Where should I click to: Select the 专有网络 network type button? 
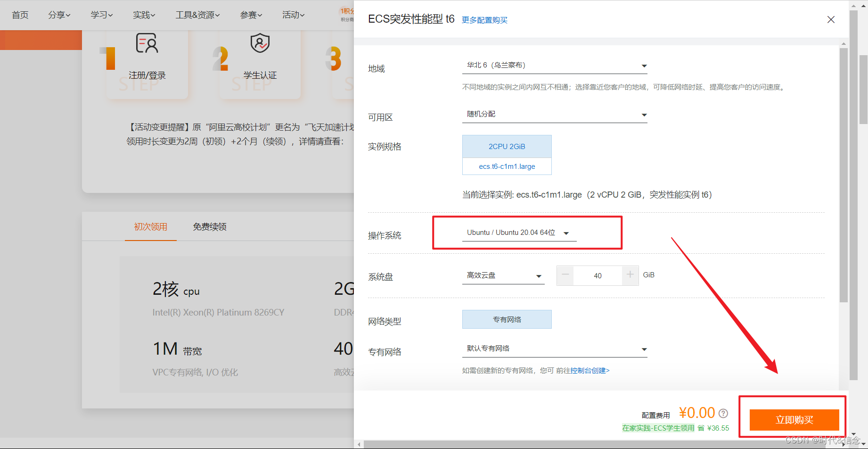click(x=507, y=319)
